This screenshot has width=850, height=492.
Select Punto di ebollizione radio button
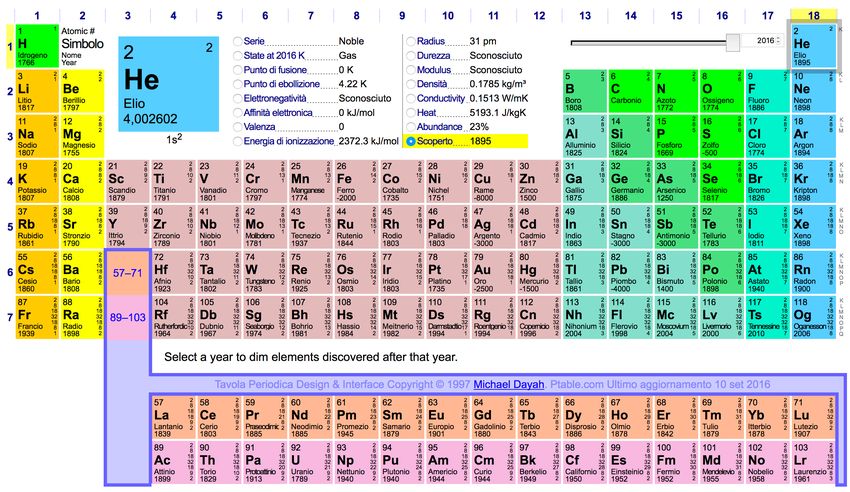pos(237,84)
